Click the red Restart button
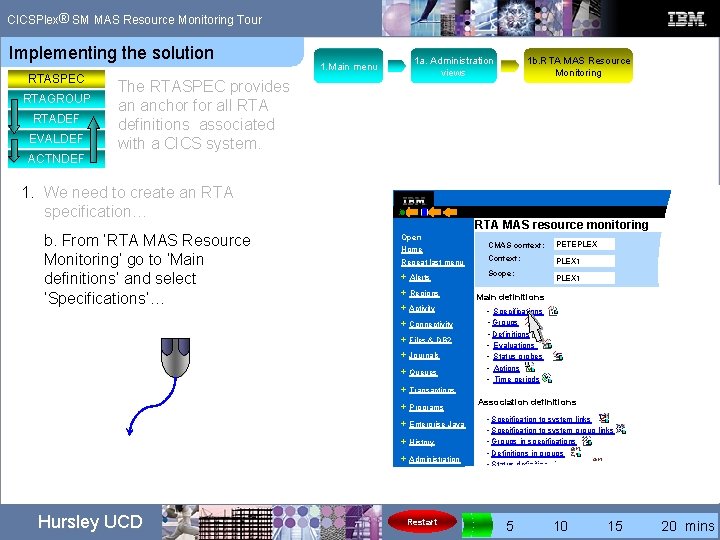720x540 pixels. (x=422, y=522)
